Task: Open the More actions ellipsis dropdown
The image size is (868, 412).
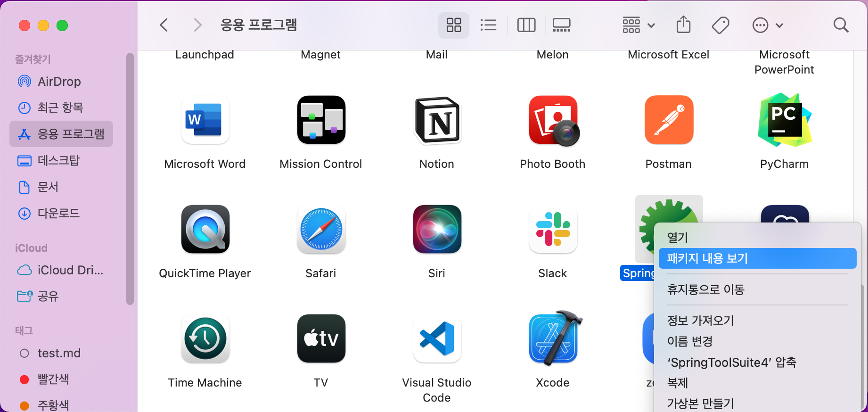Action: click(768, 25)
